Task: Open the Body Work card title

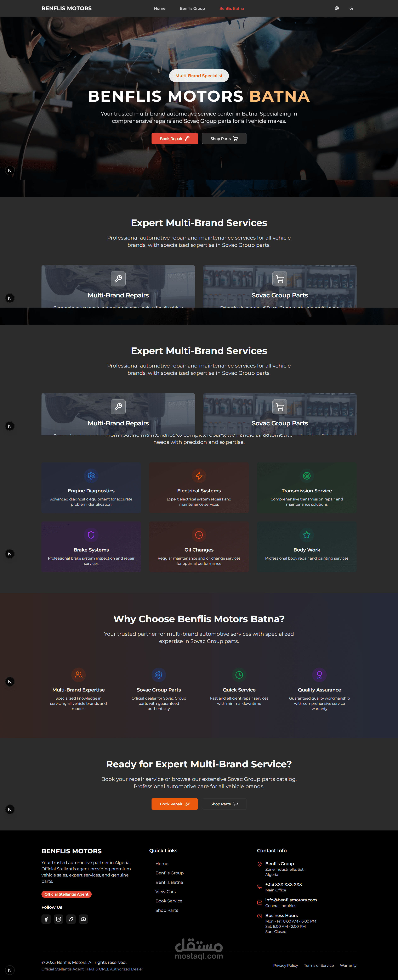Action: click(x=307, y=550)
